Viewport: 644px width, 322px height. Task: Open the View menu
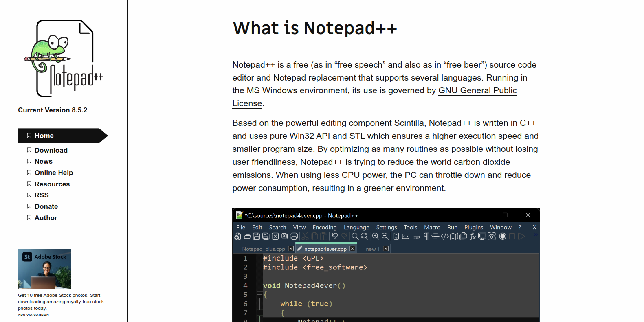click(299, 227)
